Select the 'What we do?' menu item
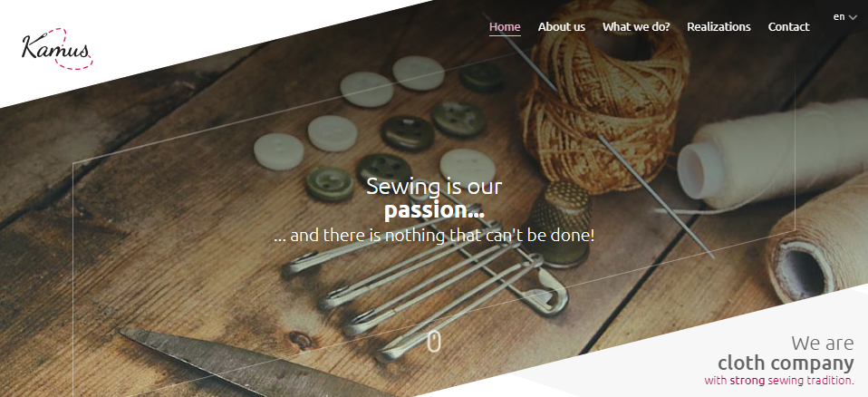This screenshot has height=397, width=868. click(636, 26)
